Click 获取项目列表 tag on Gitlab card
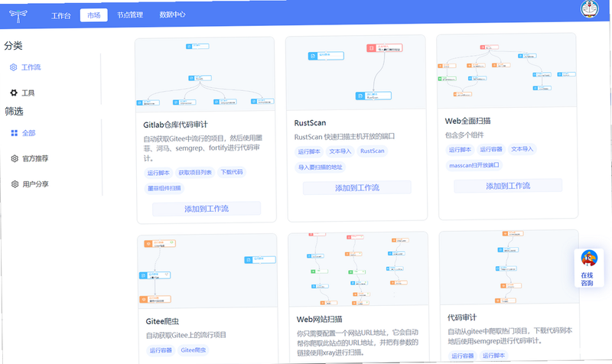This screenshot has height=364, width=612. click(x=195, y=173)
